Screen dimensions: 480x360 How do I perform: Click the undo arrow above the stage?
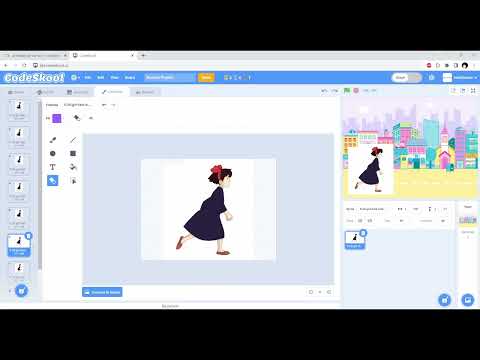[x=324, y=91]
